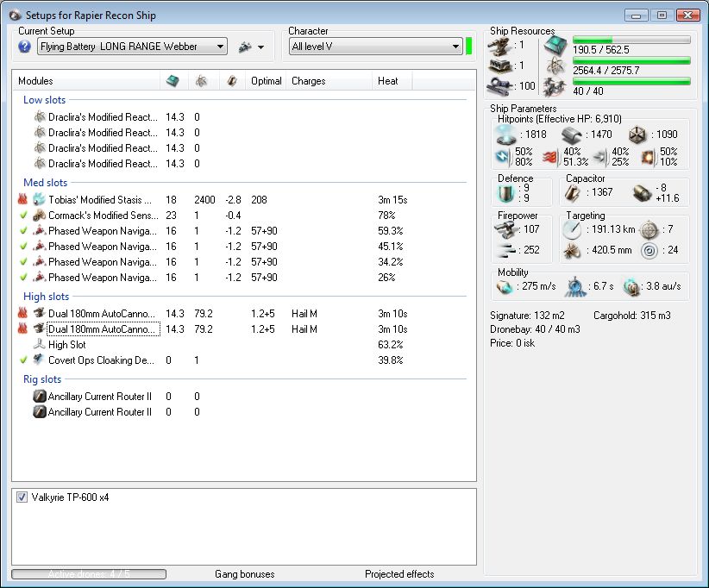The width and height of the screenshot is (709, 588).
Task: Toggle the checkmark on the 26% Phased Weapon row
Action: (x=23, y=277)
